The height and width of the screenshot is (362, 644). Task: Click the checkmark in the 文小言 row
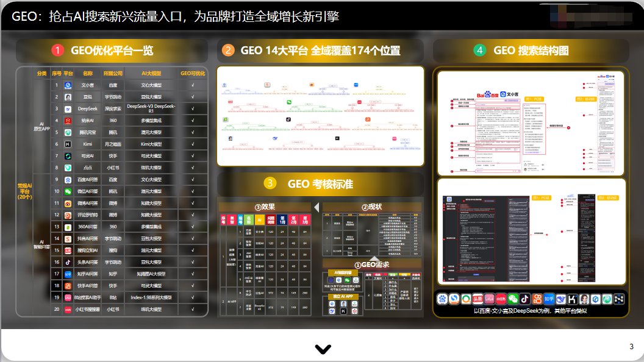193,85
